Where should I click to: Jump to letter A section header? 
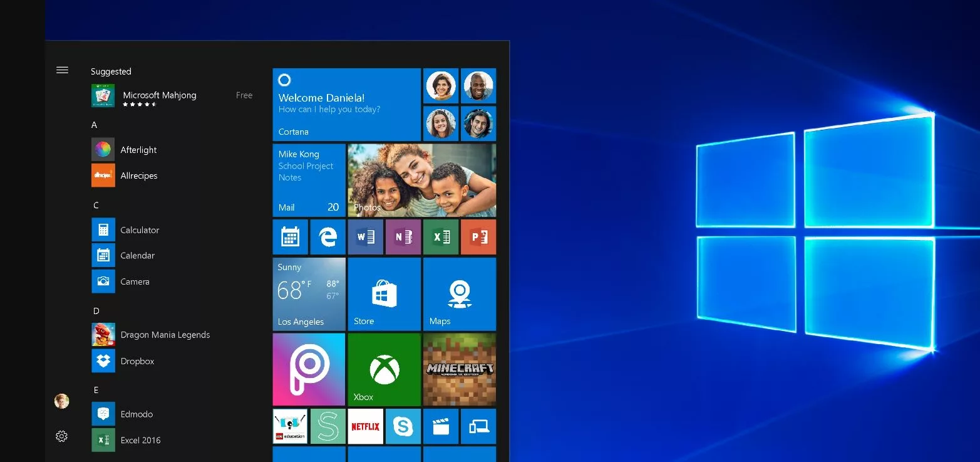point(95,125)
